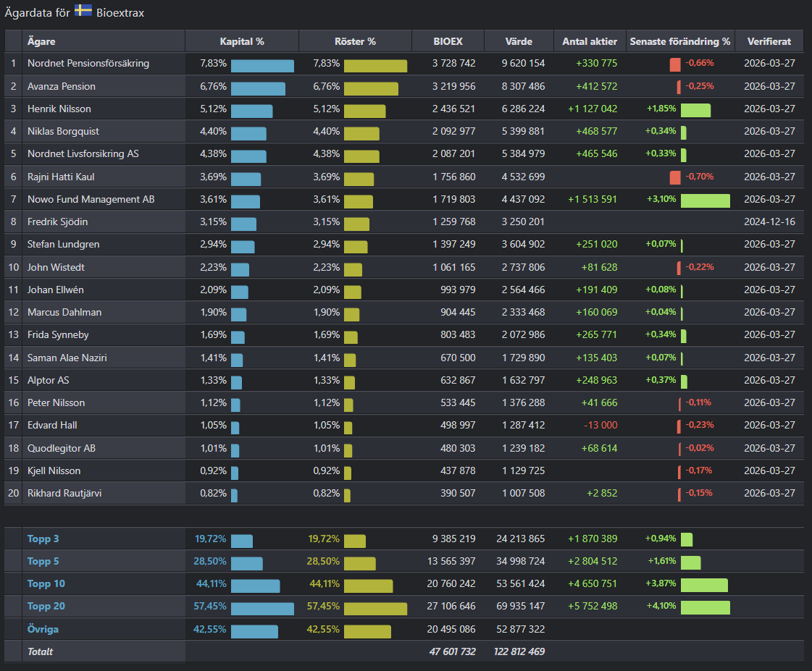812x671 pixels.
Task: Open Stefan Lundgren owner entry
Action: [x=63, y=244]
